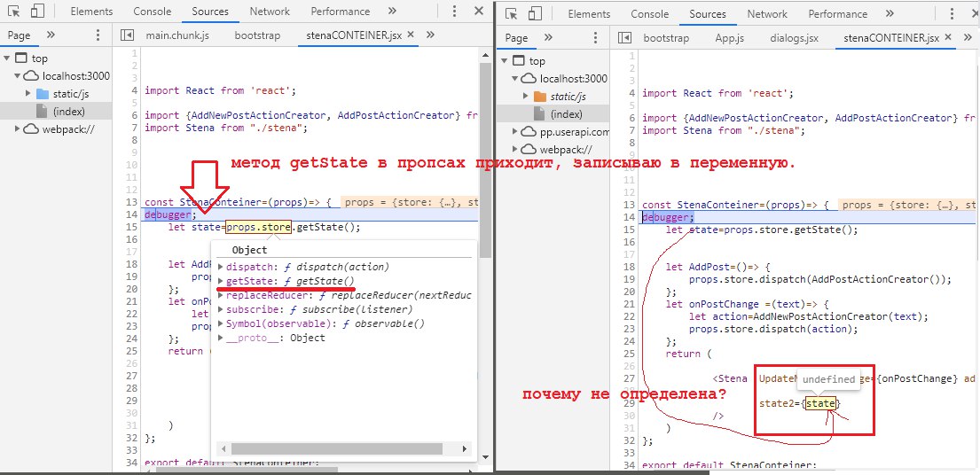Expand webpack:// node in right file tree
Image resolution: width=980 pixels, height=475 pixels.
tap(515, 149)
